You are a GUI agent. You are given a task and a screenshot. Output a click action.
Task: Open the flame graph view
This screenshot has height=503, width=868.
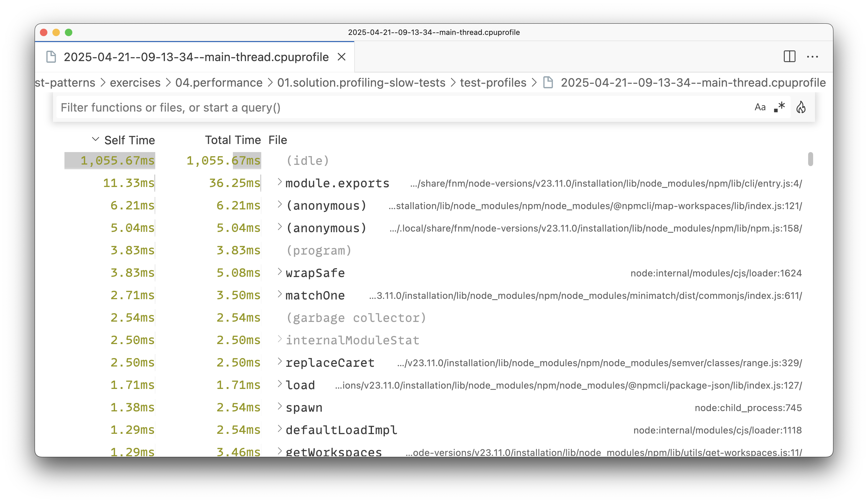pyautogui.click(x=801, y=107)
